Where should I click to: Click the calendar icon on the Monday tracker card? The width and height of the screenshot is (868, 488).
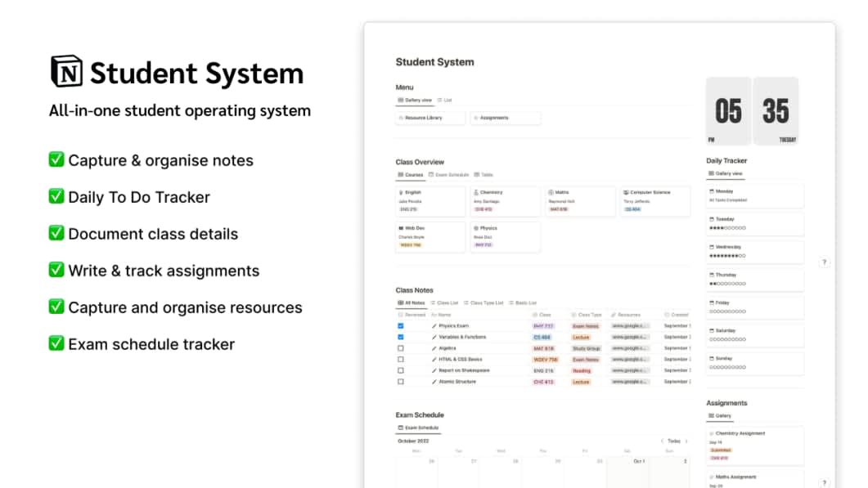712,191
